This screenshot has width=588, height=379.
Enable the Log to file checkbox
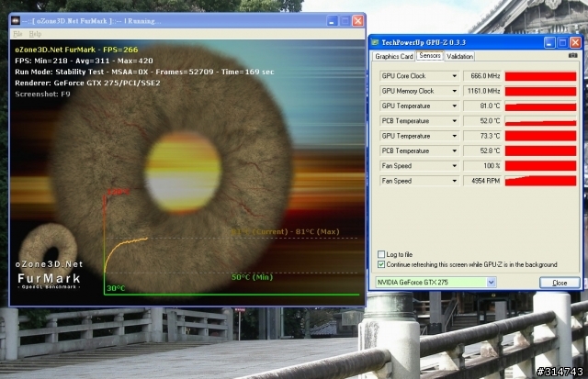(x=381, y=254)
